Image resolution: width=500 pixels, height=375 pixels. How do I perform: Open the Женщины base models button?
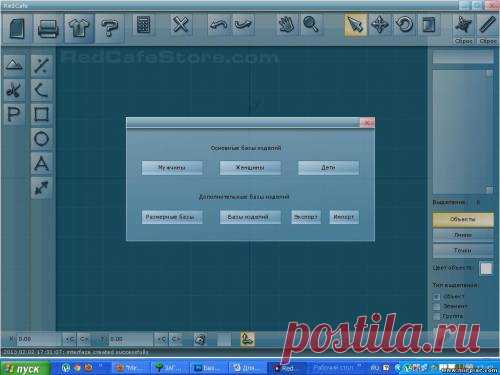coord(250,168)
